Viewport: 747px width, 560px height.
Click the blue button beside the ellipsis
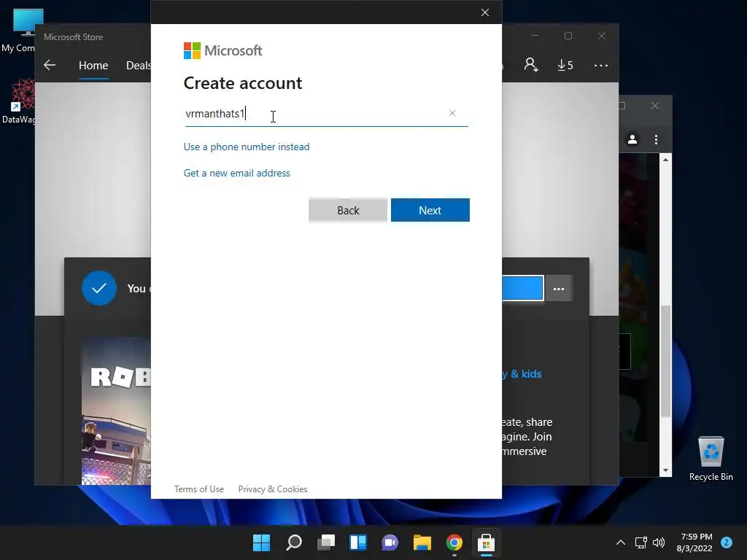(x=522, y=288)
